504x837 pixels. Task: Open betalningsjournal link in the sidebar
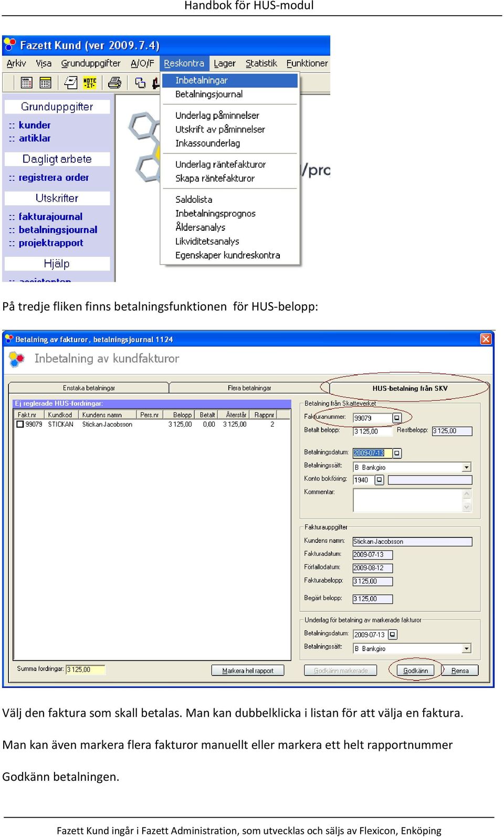coord(58,230)
